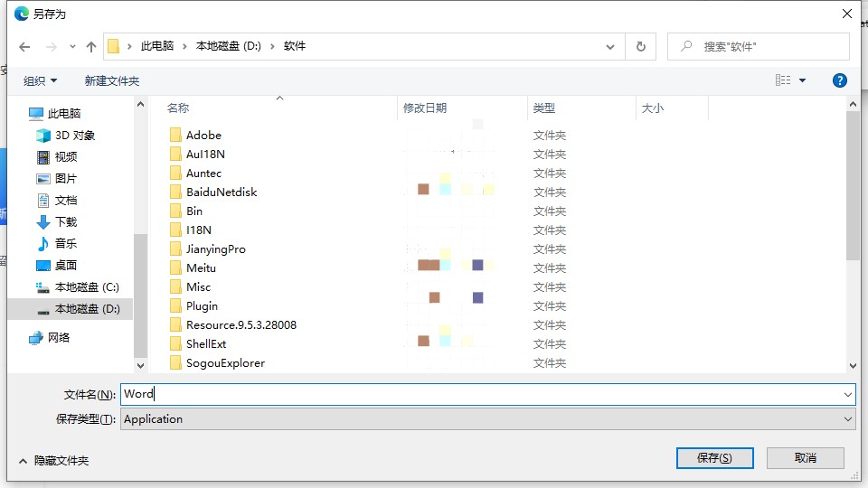This screenshot has width=868, height=488.
Task: Open the Help question mark icon
Action: (839, 80)
